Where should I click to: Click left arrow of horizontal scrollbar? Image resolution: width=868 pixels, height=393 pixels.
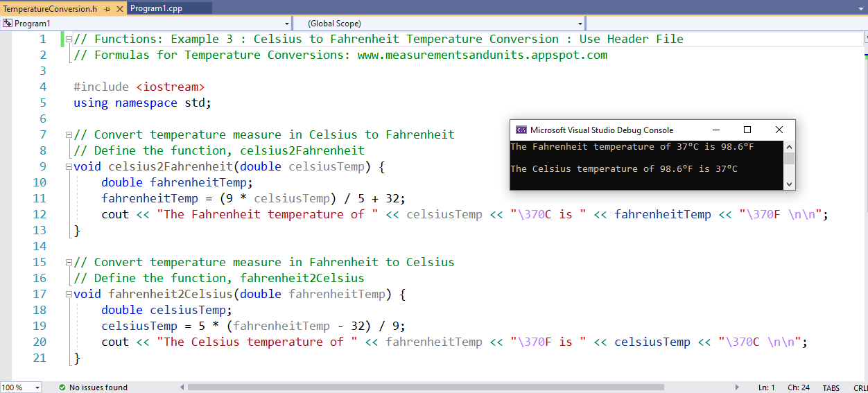(182, 387)
